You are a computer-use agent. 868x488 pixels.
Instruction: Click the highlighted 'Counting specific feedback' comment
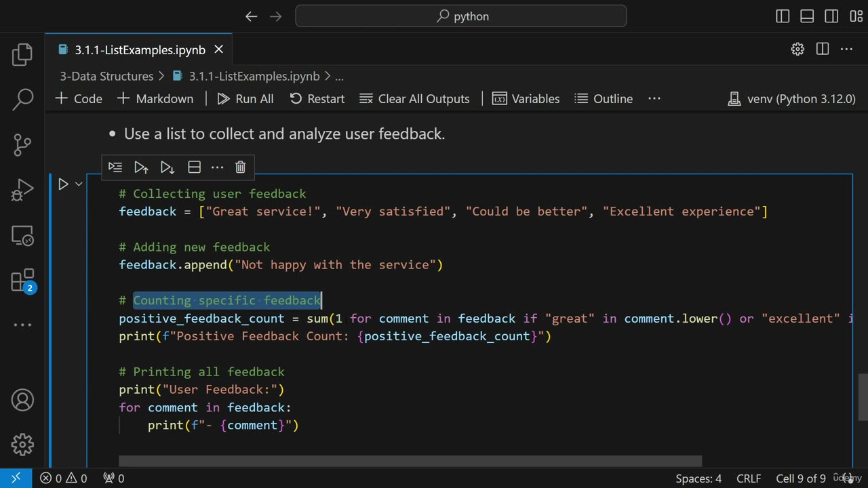pyautogui.click(x=226, y=300)
